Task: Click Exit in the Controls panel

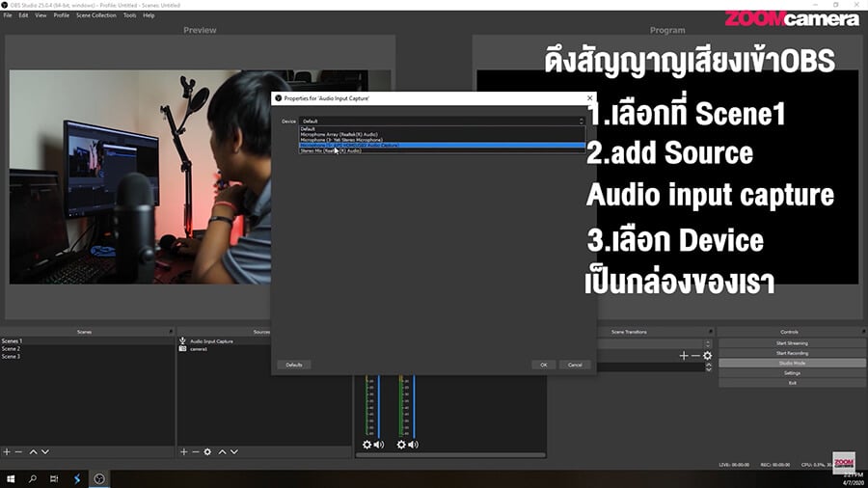Action: [x=792, y=383]
